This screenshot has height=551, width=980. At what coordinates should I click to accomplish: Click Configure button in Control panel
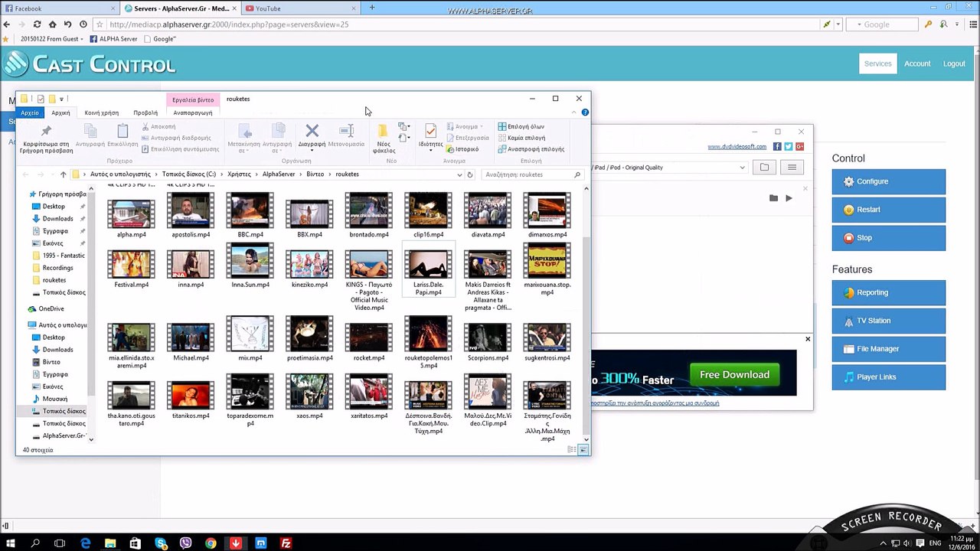point(889,181)
